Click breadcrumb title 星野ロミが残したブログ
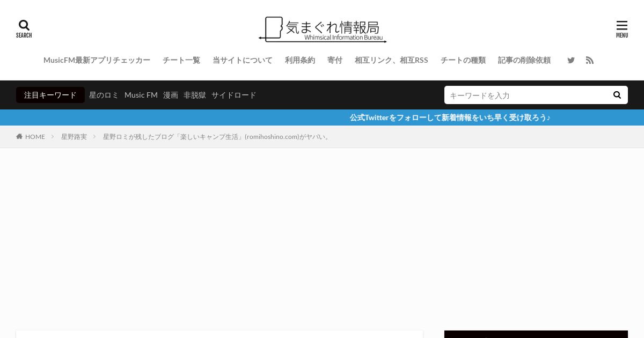This screenshot has width=644, height=338. click(216, 137)
